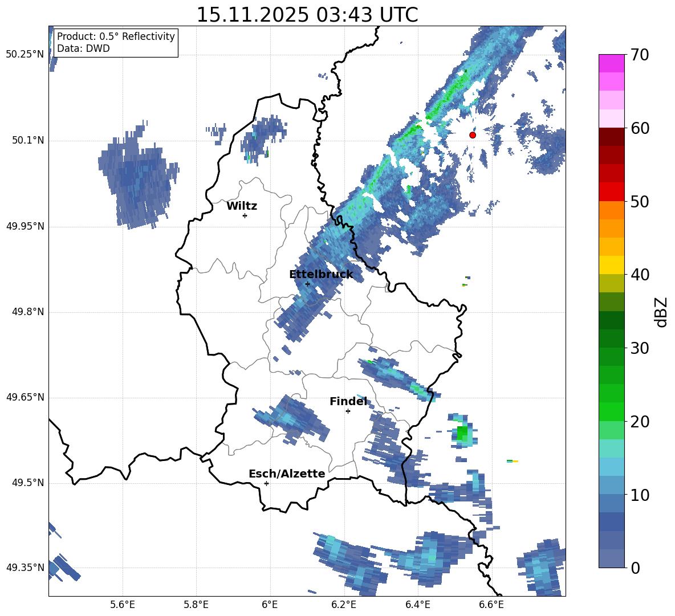Viewport: 675px width, 616px height.
Task: Click the 60 colorbar tick label
Action: coord(639,128)
